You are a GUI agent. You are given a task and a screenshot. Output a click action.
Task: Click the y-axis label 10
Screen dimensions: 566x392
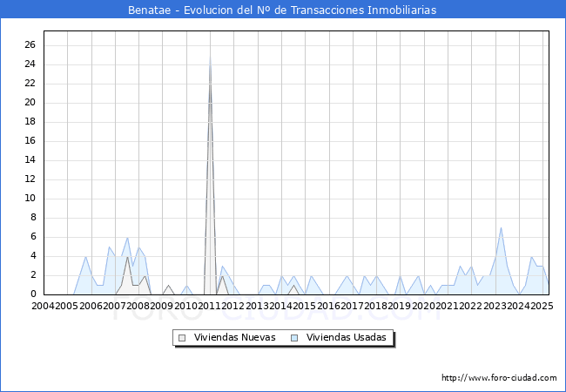(x=30, y=198)
